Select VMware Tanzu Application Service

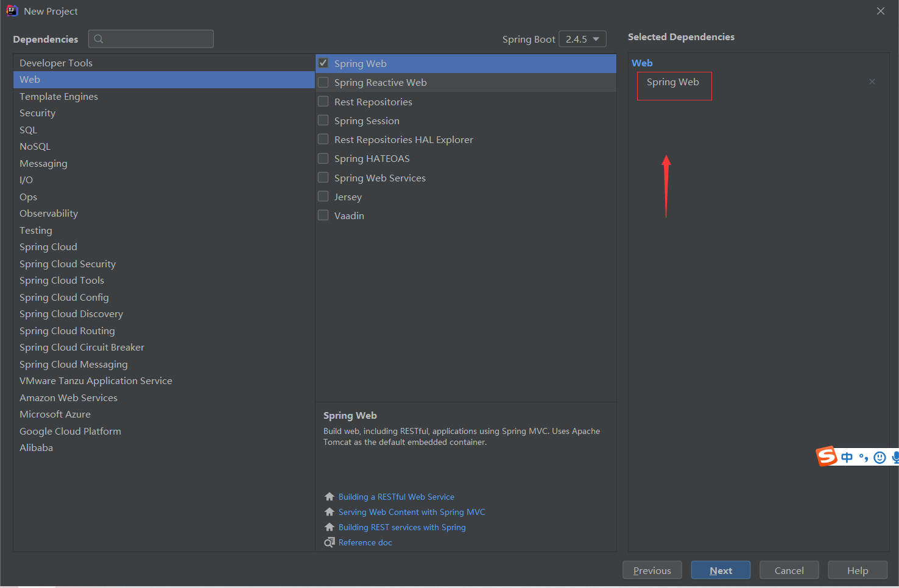point(164,381)
